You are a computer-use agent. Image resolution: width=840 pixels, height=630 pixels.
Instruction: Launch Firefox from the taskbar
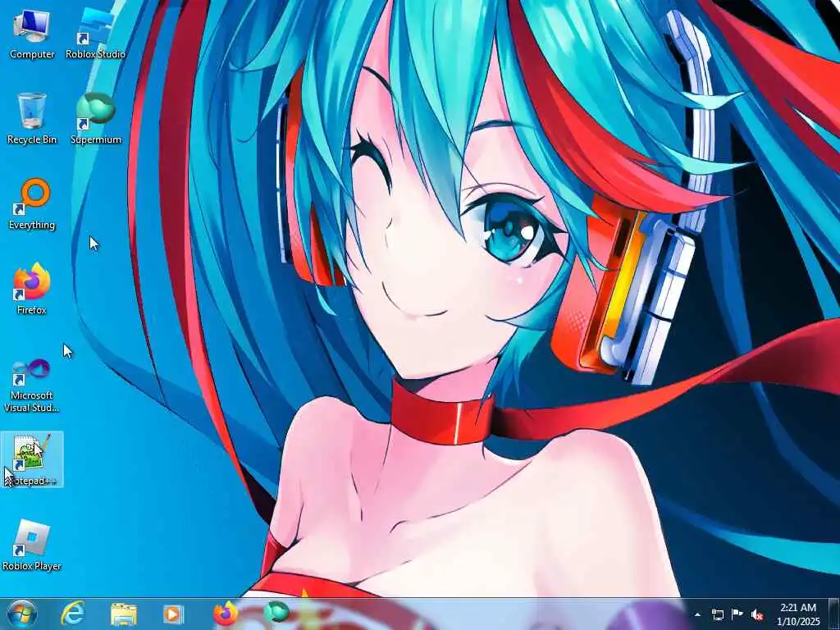point(226,614)
